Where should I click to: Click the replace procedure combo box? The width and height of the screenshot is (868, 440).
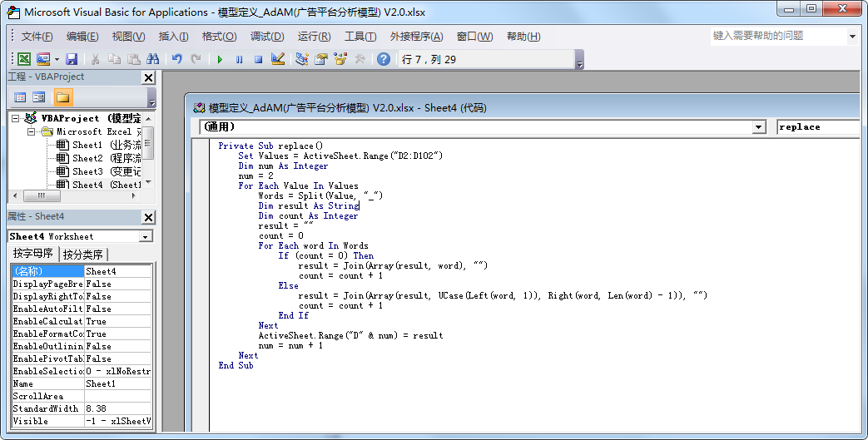[817, 127]
